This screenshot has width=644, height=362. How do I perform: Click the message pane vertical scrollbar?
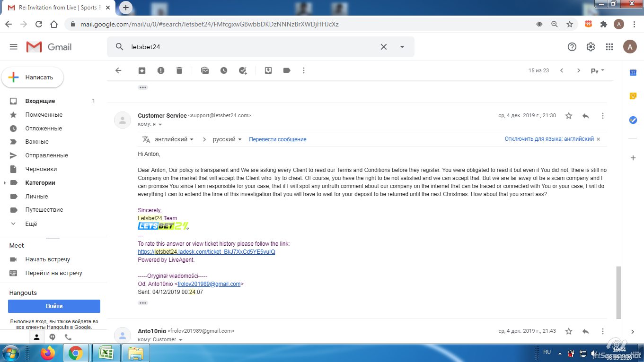tap(618, 293)
